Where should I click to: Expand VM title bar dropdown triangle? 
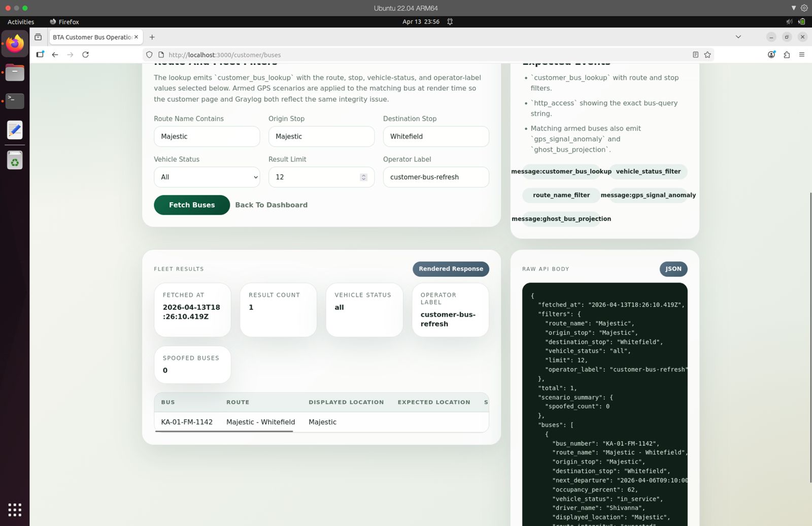click(x=794, y=8)
